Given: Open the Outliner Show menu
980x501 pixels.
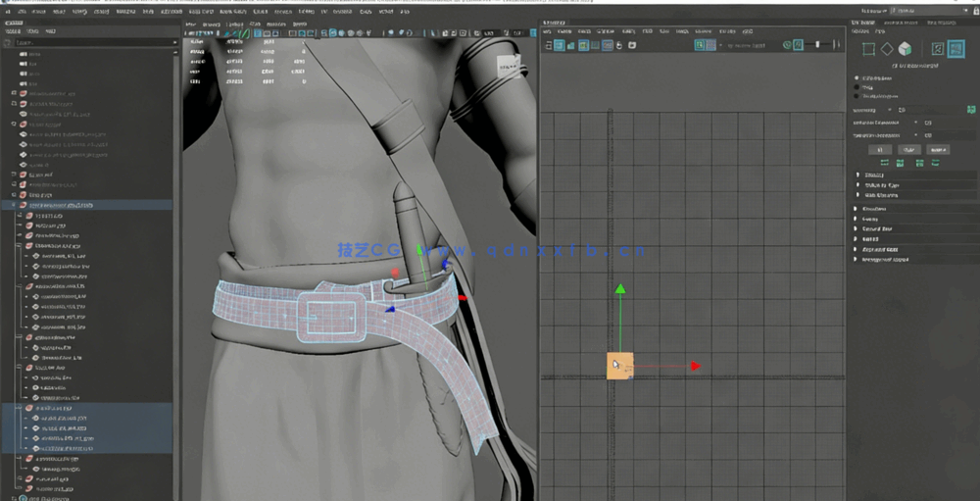Looking at the screenshot, I should pyautogui.click(x=31, y=31).
